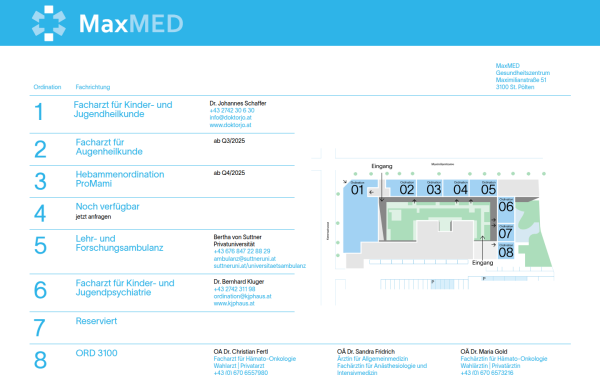Click room 08 on the floor plan

506,252
